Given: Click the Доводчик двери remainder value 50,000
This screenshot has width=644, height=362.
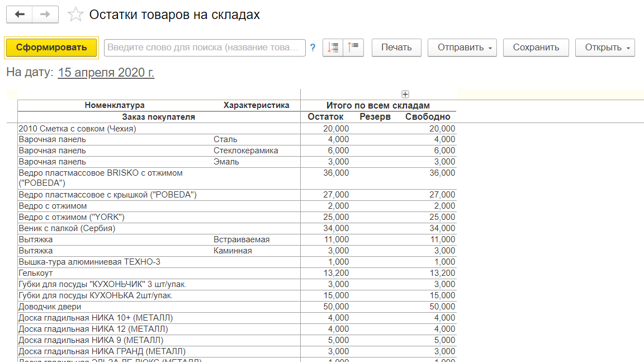Looking at the screenshot, I should tap(336, 307).
